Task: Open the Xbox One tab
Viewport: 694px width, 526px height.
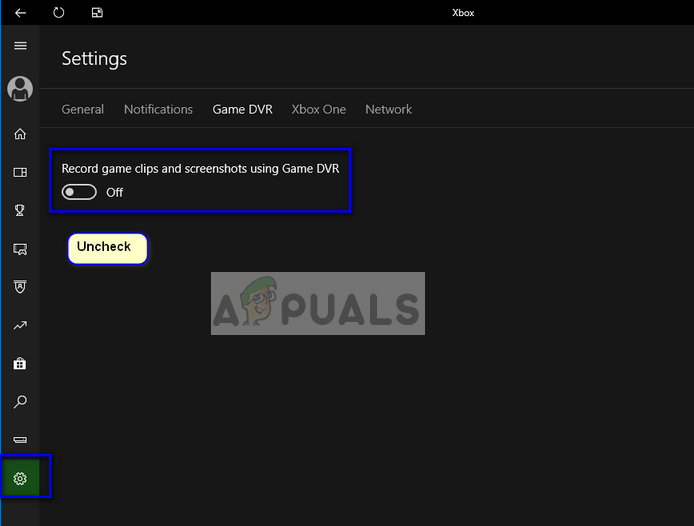Action: click(319, 109)
